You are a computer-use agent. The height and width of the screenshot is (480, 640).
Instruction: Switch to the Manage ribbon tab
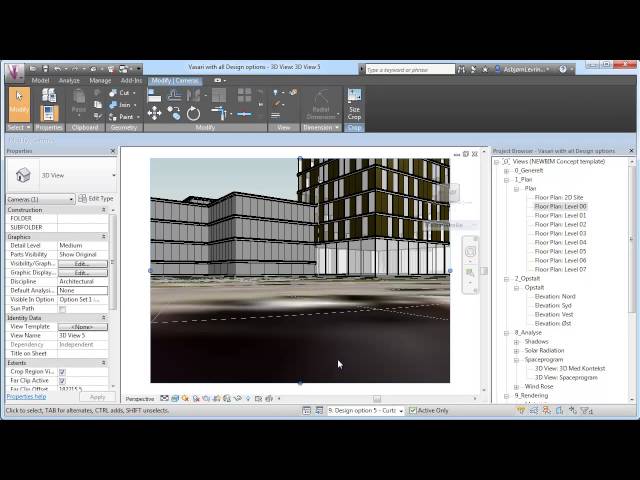(x=100, y=80)
